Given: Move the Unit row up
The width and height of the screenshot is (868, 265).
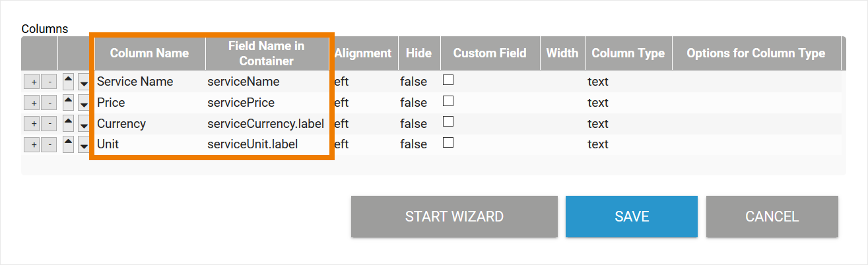Looking at the screenshot, I should pyautogui.click(x=68, y=142).
